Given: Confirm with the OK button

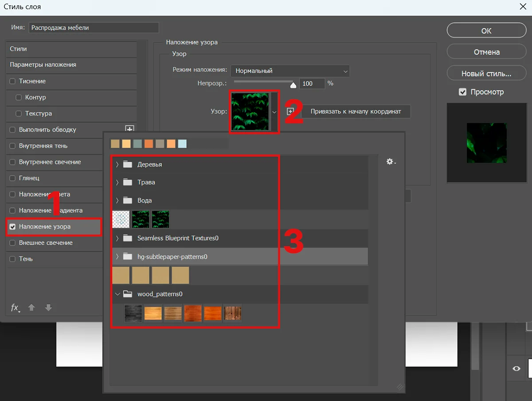Looking at the screenshot, I should coord(486,31).
